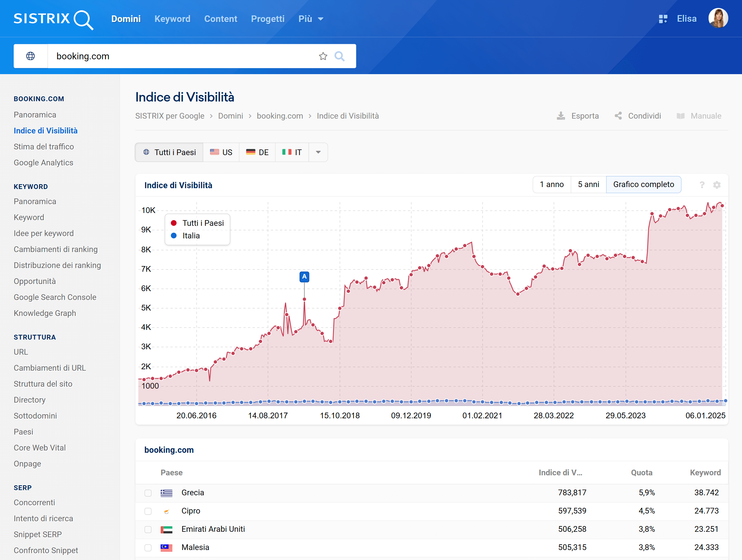Expand more countries dropdown arrow
Image resolution: width=742 pixels, height=560 pixels.
point(318,152)
